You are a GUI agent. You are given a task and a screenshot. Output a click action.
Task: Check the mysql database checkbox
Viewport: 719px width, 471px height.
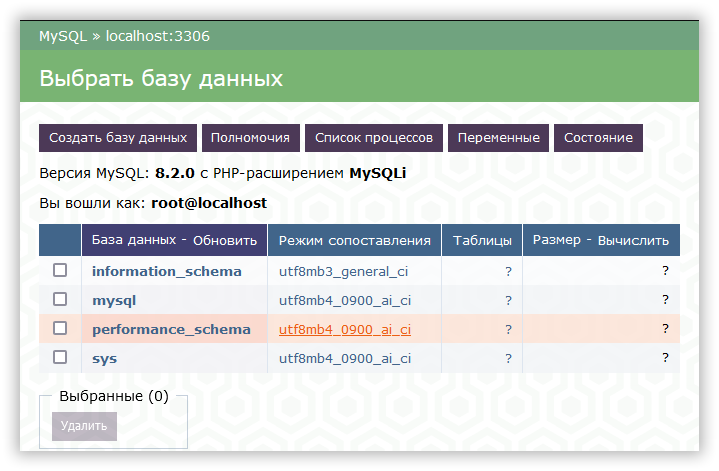[x=60, y=299]
